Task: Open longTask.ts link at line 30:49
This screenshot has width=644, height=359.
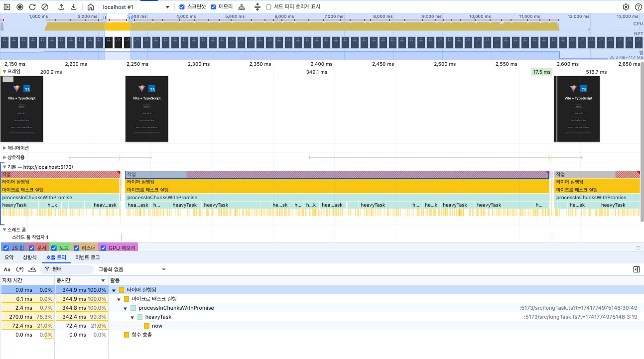Action: [x=578, y=308]
